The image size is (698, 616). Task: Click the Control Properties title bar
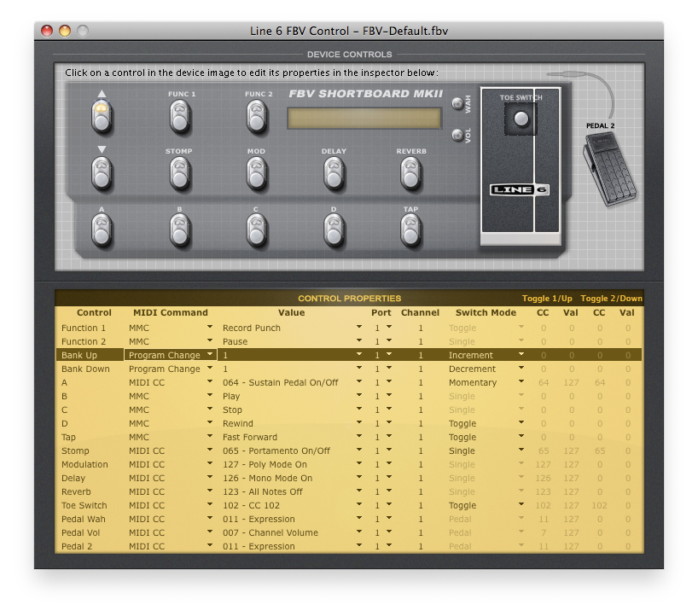(x=349, y=299)
